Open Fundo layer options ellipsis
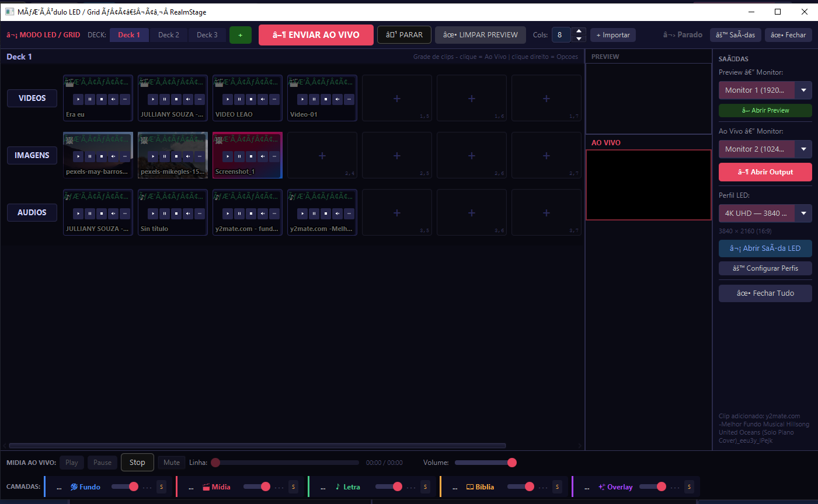The height and width of the screenshot is (504, 818). pyautogui.click(x=59, y=487)
